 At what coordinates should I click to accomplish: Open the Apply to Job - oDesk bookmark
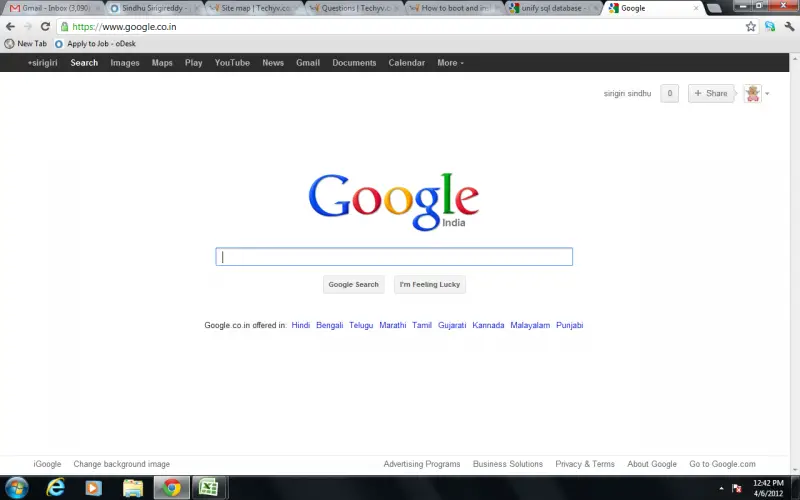pos(96,44)
